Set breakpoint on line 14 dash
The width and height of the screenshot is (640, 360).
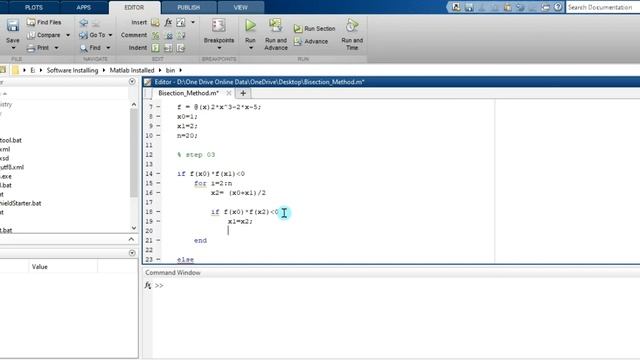click(x=158, y=174)
